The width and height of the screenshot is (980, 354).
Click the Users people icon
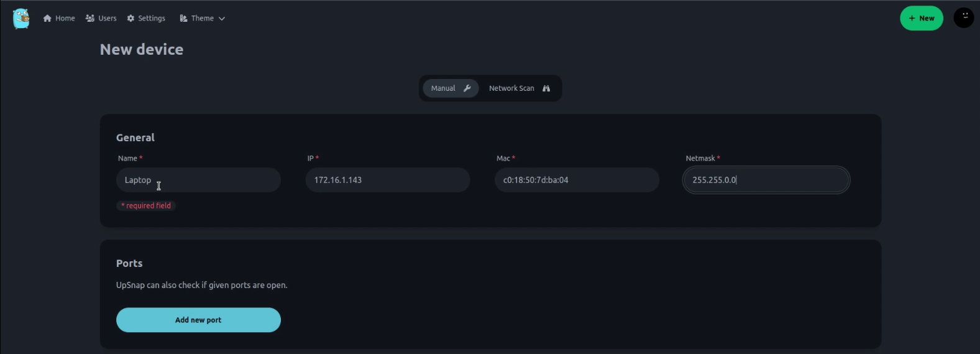tap(90, 19)
